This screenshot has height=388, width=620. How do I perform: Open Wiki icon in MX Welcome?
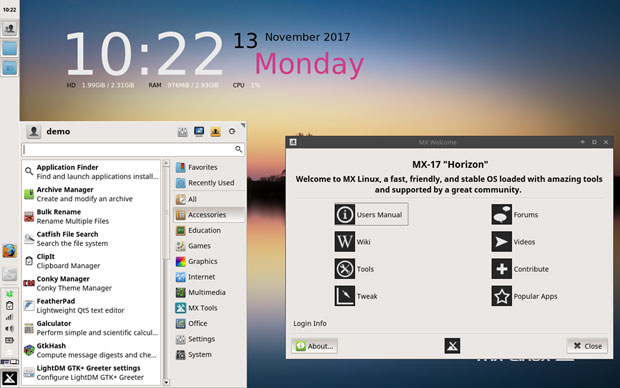coord(344,242)
